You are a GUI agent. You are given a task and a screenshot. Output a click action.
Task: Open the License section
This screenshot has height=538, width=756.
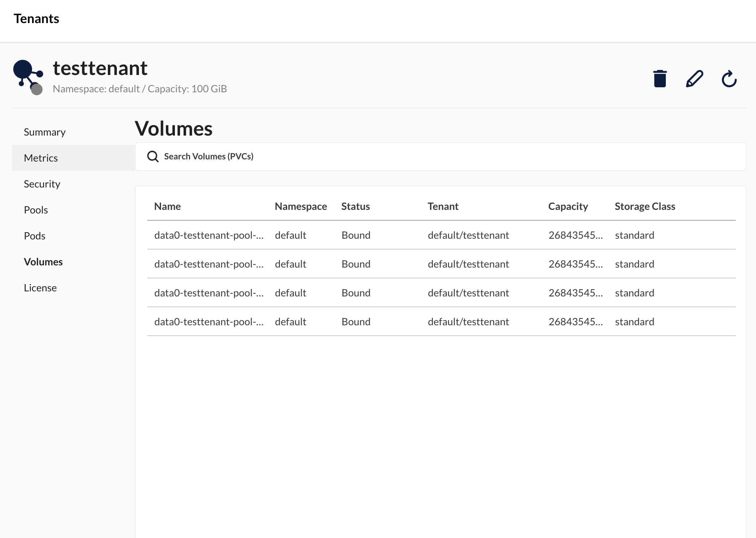click(x=40, y=288)
